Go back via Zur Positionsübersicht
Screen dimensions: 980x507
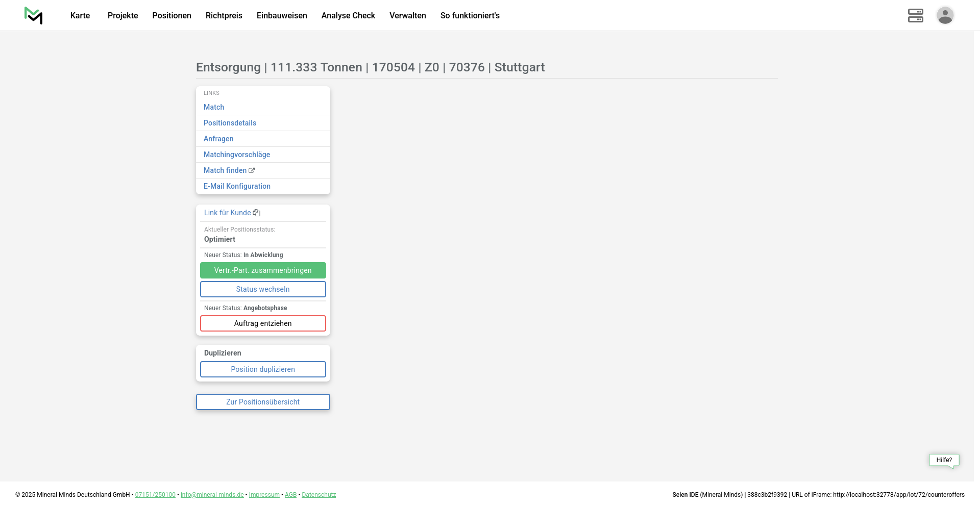pyautogui.click(x=263, y=402)
